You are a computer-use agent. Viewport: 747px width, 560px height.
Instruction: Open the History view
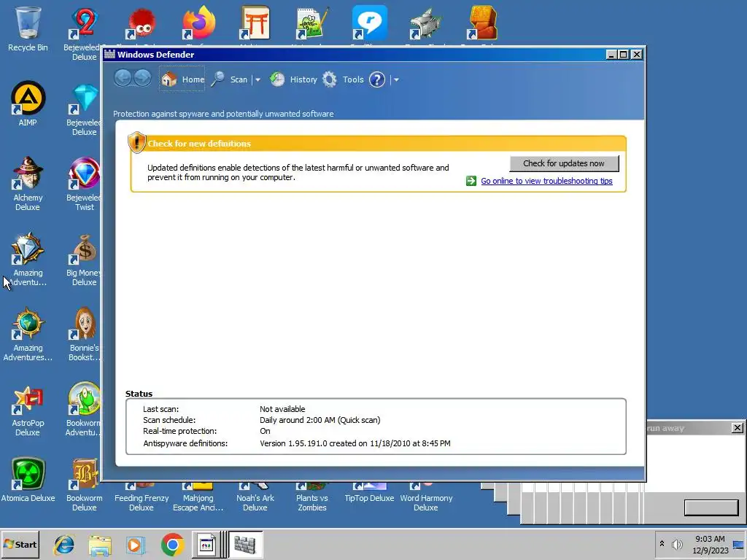(293, 79)
